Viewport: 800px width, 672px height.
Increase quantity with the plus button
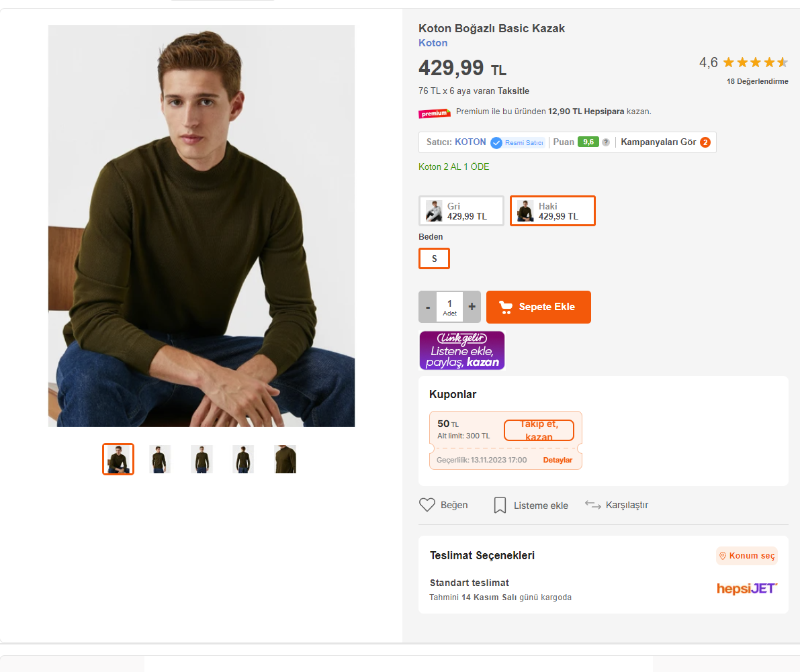coord(472,307)
